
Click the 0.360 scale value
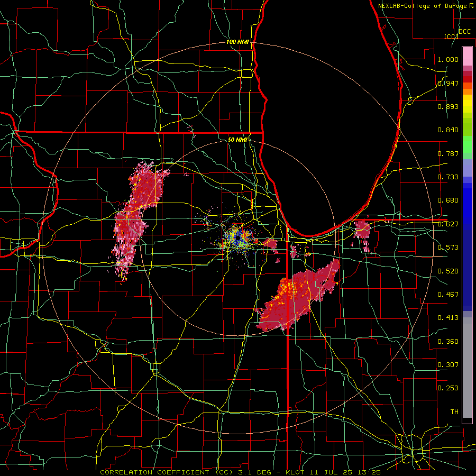click(448, 341)
